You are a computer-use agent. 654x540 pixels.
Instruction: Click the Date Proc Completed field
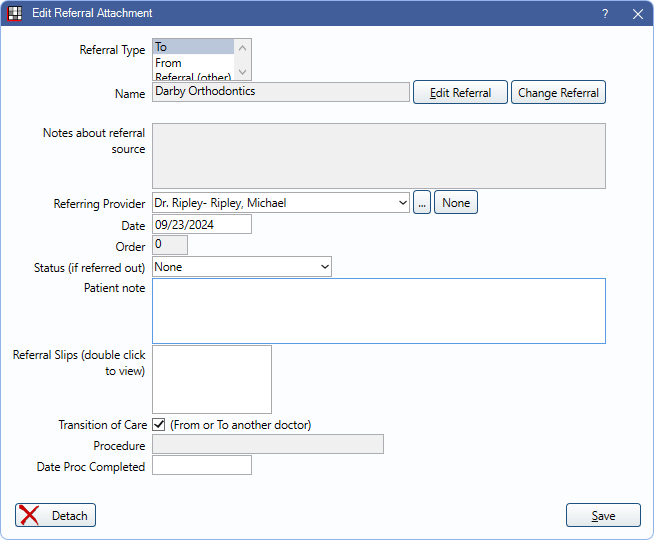pos(201,466)
